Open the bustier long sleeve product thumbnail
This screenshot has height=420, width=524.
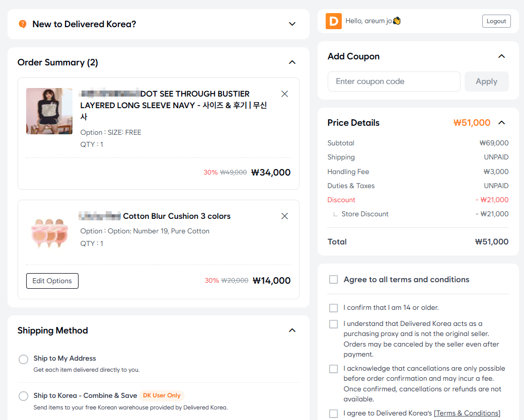49,111
